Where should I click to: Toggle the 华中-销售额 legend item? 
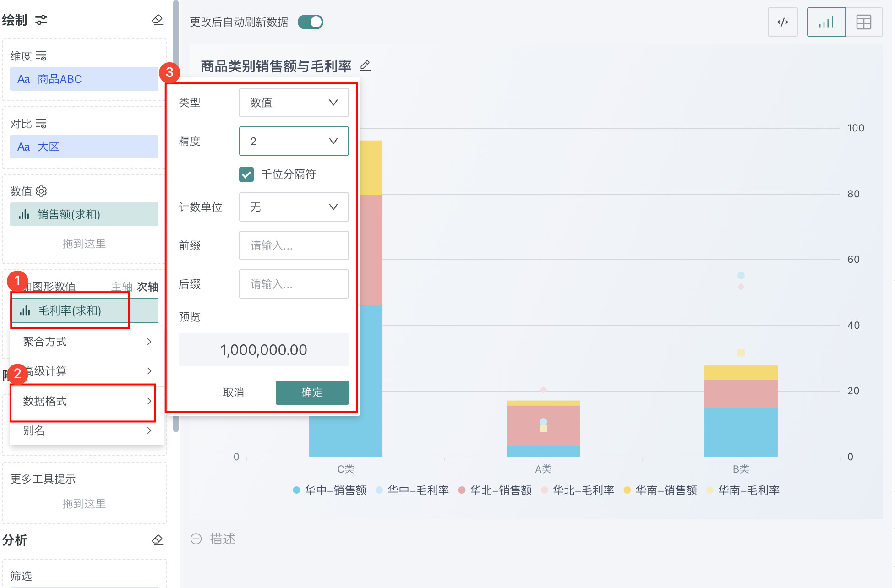pos(330,490)
